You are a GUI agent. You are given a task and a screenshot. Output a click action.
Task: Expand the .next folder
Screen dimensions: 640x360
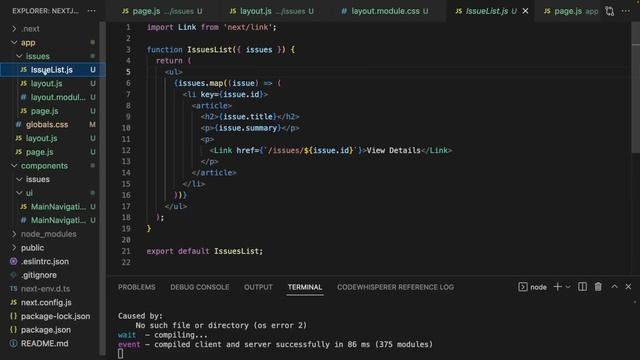14,29
